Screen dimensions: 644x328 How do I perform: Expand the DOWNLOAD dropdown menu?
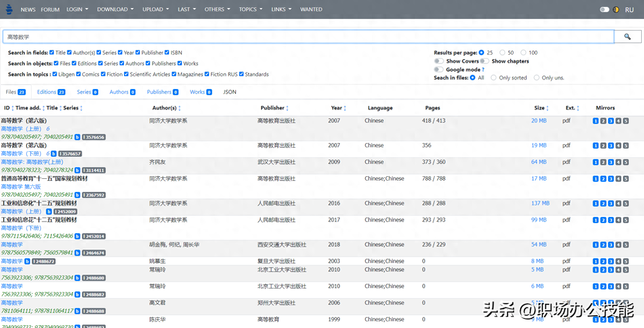coord(115,9)
